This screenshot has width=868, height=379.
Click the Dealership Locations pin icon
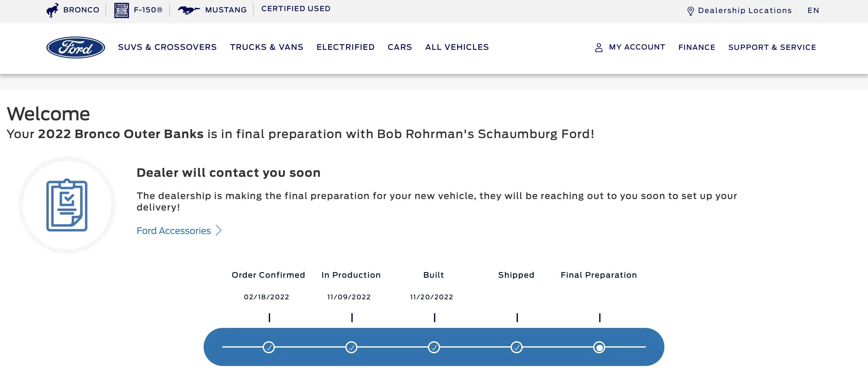(690, 11)
